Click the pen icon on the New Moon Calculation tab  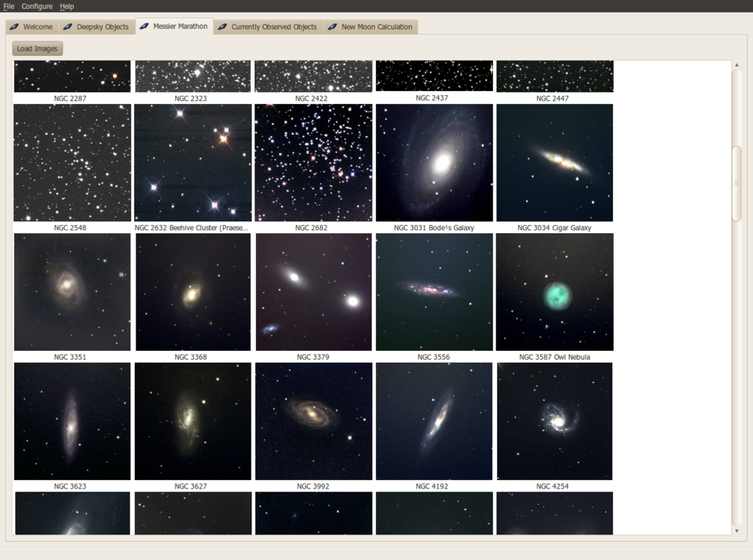(331, 26)
